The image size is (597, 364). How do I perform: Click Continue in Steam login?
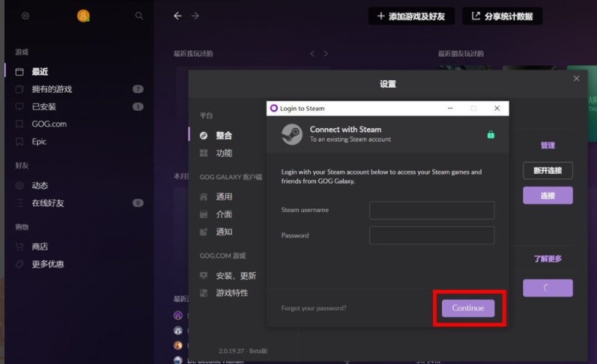point(468,308)
